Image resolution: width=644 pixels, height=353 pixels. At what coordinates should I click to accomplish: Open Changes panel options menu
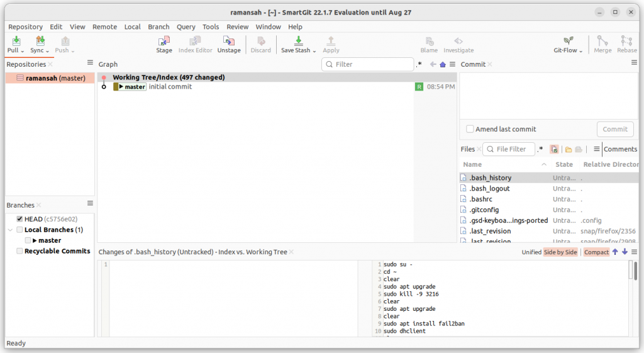coord(634,252)
